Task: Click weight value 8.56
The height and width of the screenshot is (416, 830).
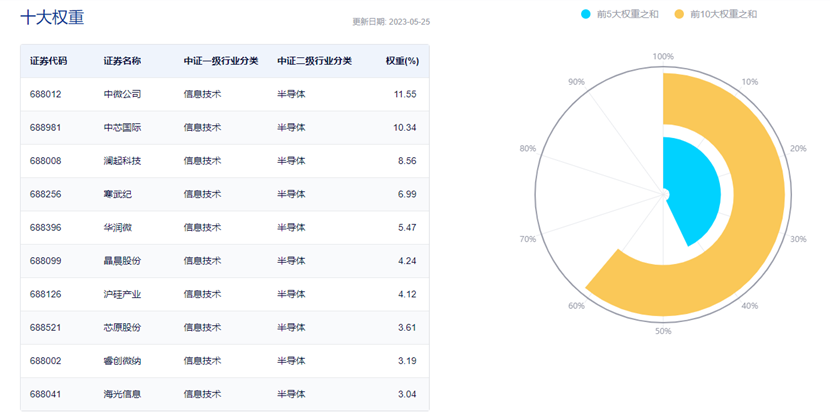Action: (407, 161)
